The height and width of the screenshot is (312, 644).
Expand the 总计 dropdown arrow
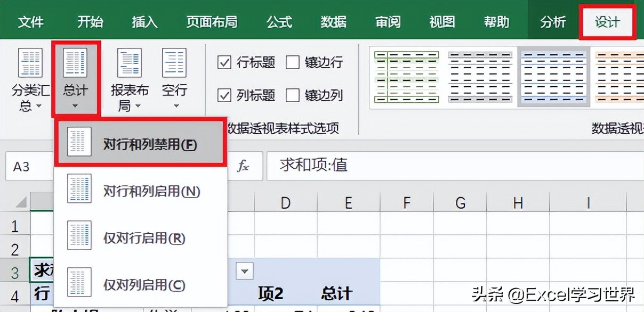point(75,106)
